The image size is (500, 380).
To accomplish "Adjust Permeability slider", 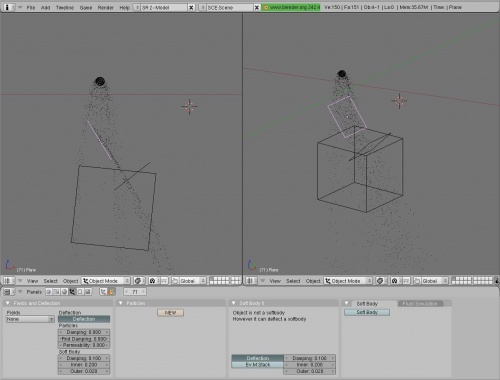I will coord(84,345).
